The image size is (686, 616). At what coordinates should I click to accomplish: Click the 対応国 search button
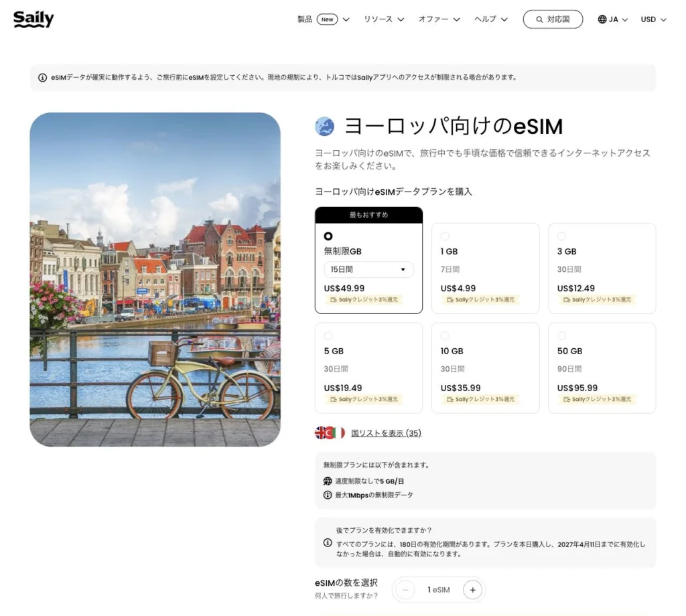coord(553,19)
